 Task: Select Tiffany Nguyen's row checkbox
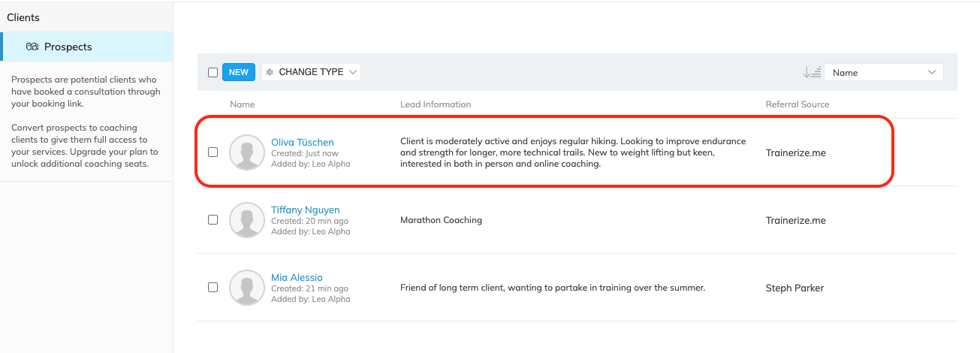tap(213, 220)
